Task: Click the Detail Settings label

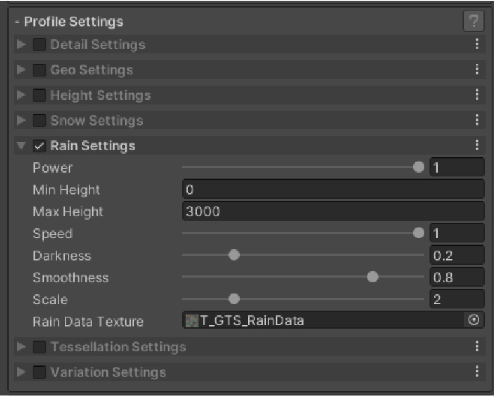Action: 98,45
